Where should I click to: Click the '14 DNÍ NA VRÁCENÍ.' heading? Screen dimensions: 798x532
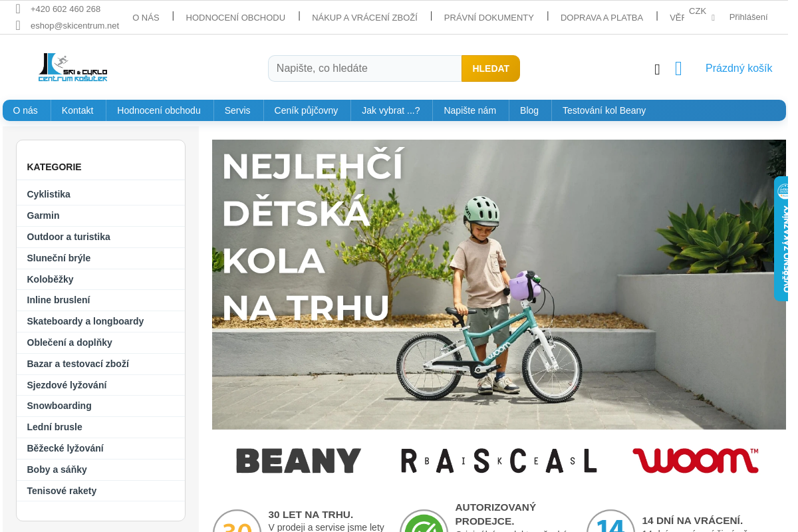692,521
